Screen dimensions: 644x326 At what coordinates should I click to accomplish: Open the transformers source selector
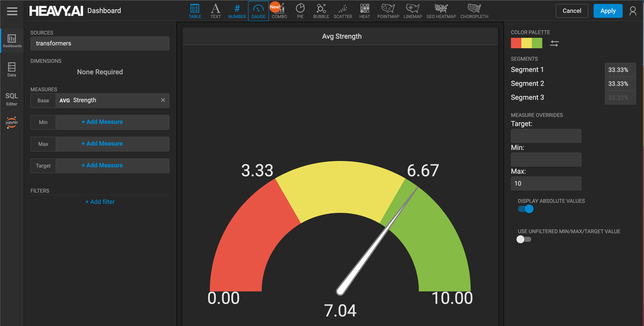pos(100,43)
